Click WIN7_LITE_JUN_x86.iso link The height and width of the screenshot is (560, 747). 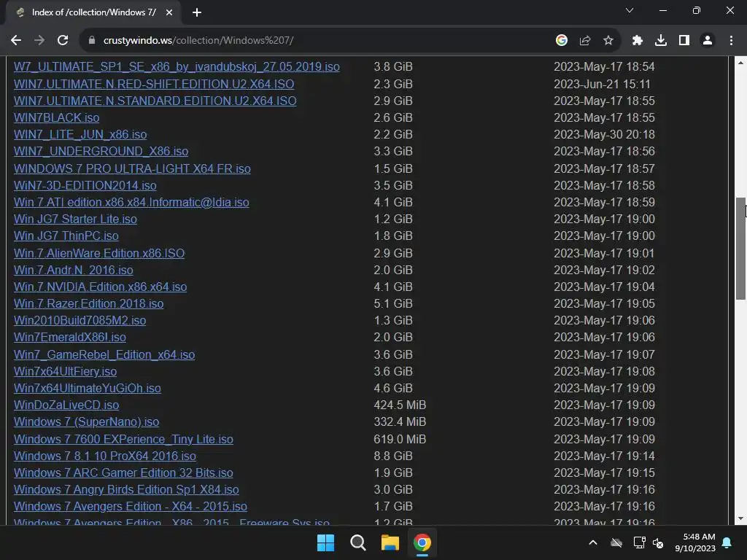(80, 135)
